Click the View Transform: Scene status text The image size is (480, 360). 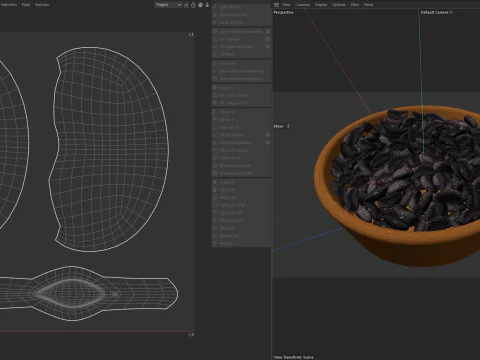pos(294,357)
